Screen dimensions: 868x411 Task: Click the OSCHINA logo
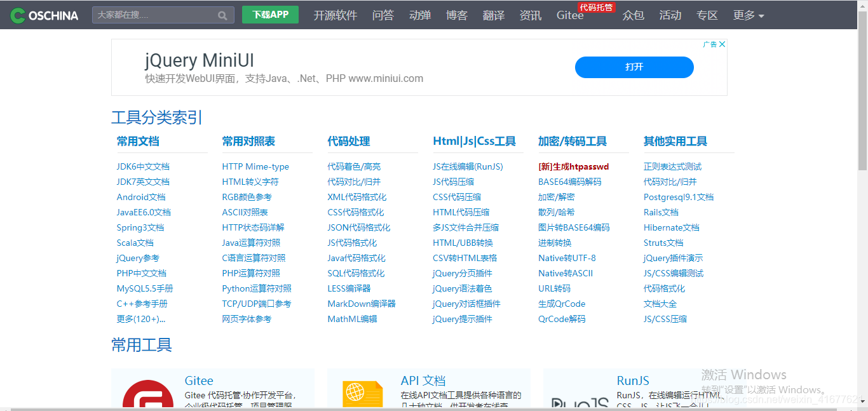pos(44,15)
